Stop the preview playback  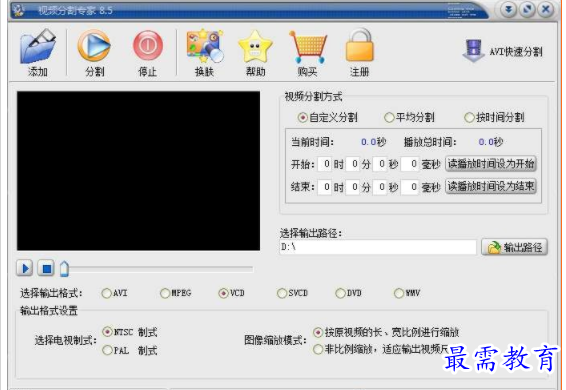(x=46, y=268)
